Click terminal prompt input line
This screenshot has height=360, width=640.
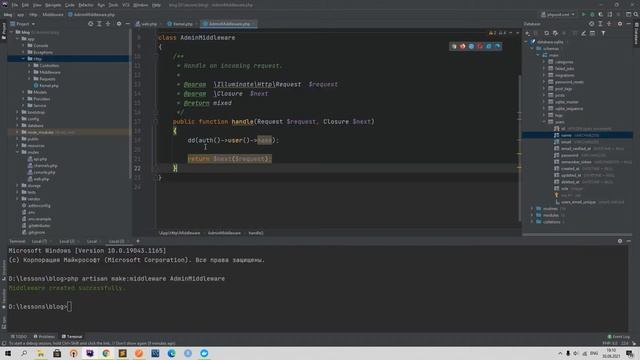69,307
